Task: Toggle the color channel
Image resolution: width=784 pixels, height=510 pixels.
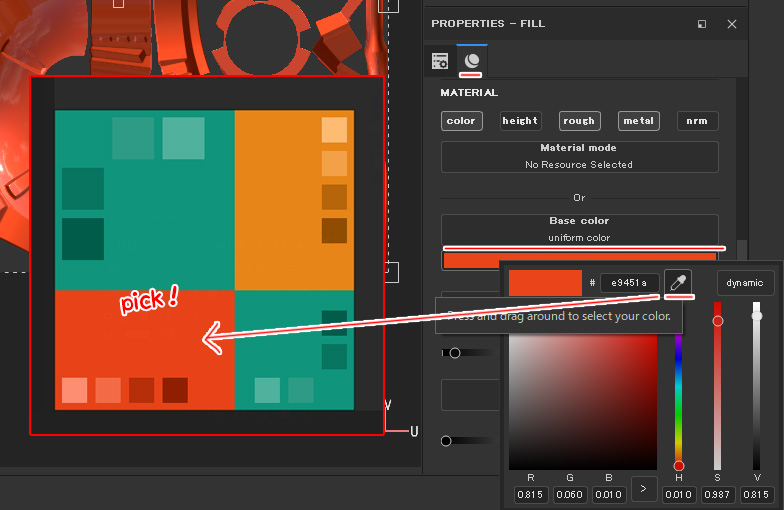Action: tap(461, 121)
